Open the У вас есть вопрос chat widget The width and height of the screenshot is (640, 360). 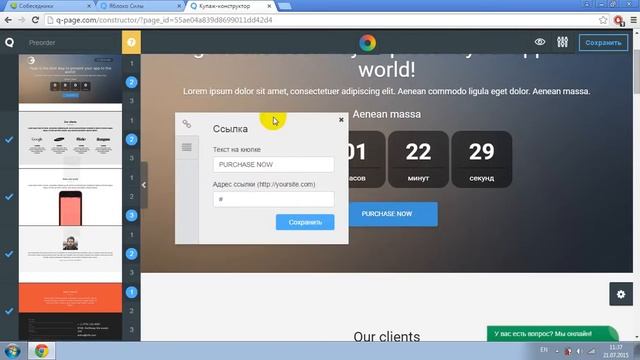[552, 333]
